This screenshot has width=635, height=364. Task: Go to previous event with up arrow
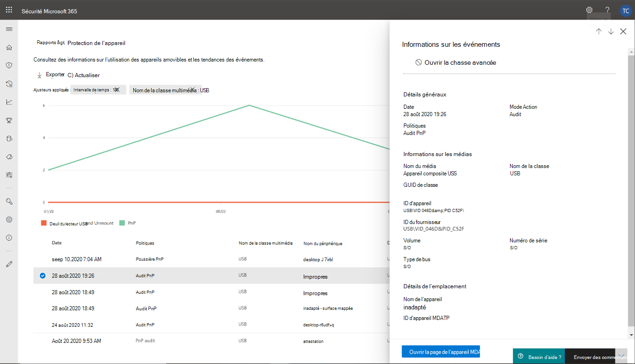click(x=599, y=31)
